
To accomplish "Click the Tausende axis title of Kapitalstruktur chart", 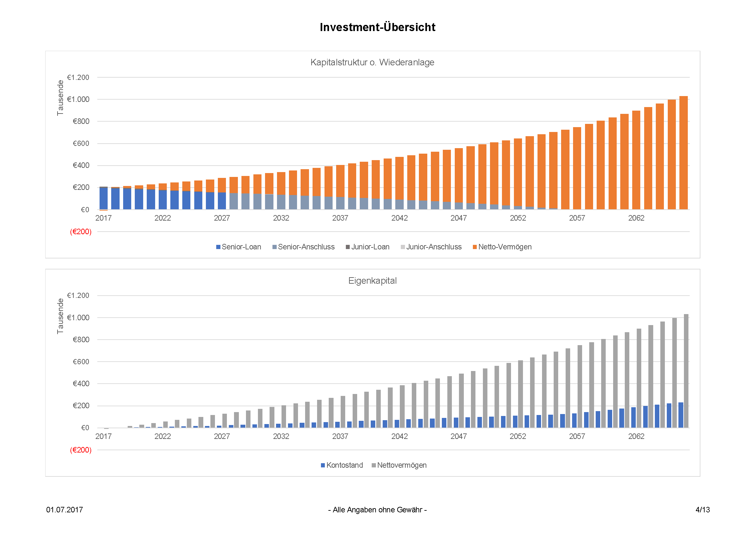I will coord(60,98).
